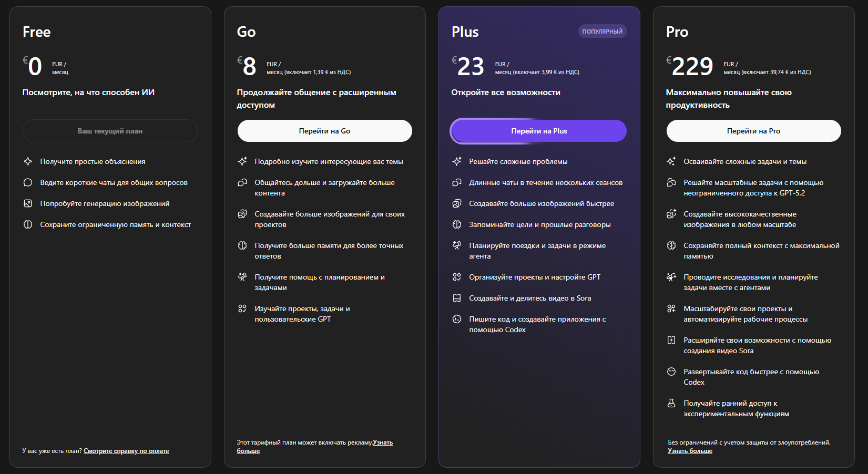Click the agent mode icon in the Plus plan
Screen dimensions: 868x474
pyautogui.click(x=457, y=245)
